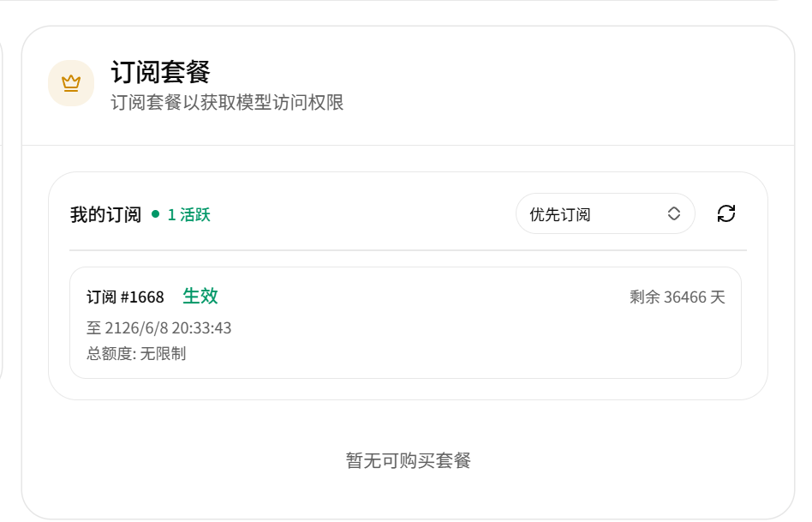The height and width of the screenshot is (522, 812).
Task: Click the up-down chevron in 优先订阅 selector
Action: tap(674, 213)
